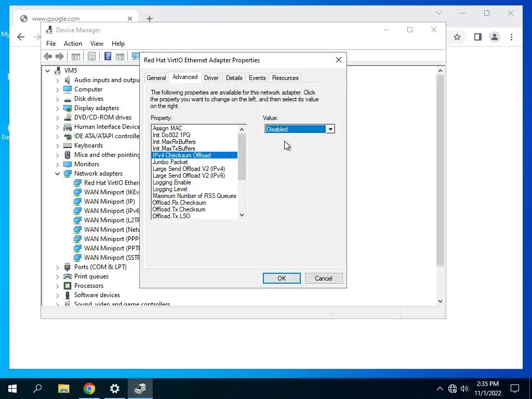Open File Explorer from taskbar

click(63, 389)
